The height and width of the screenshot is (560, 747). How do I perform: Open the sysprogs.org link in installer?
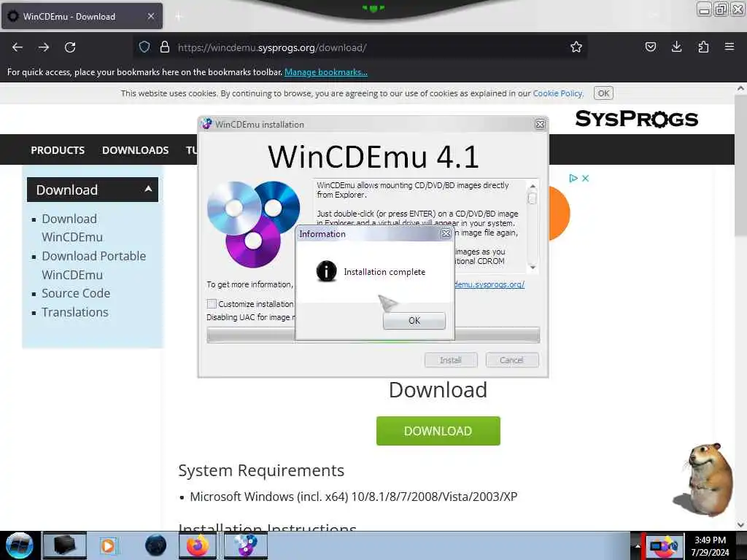click(x=489, y=284)
